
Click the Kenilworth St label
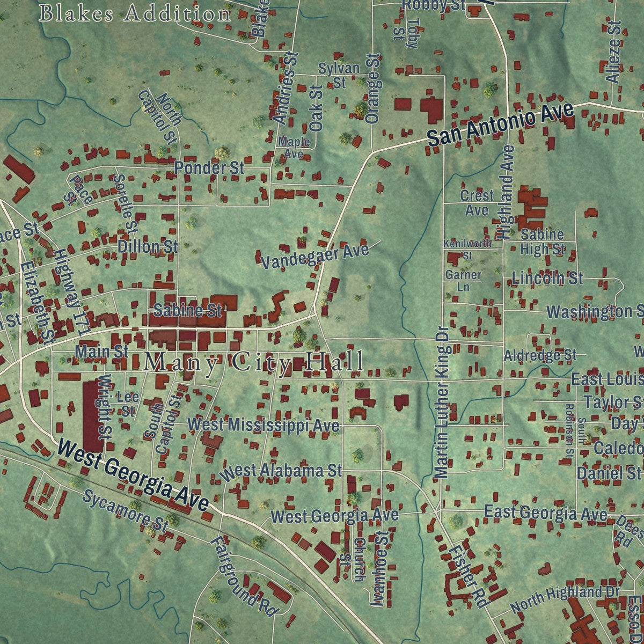coord(467,250)
